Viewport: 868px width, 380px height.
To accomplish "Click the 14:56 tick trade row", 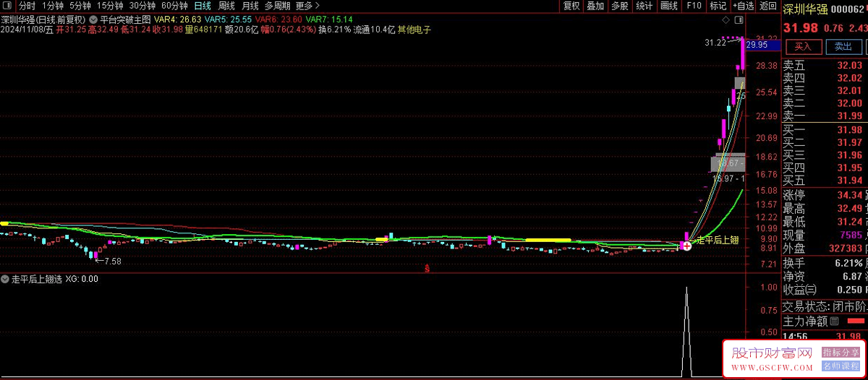I will [824, 337].
